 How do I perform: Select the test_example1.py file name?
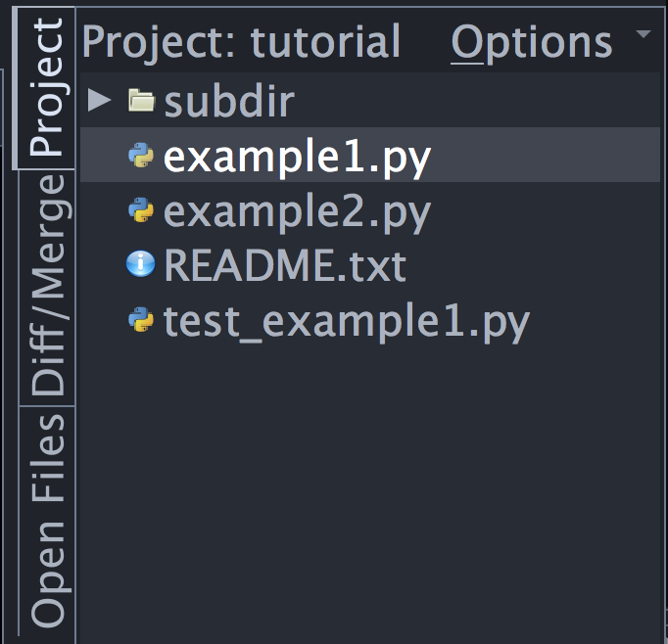click(x=347, y=321)
